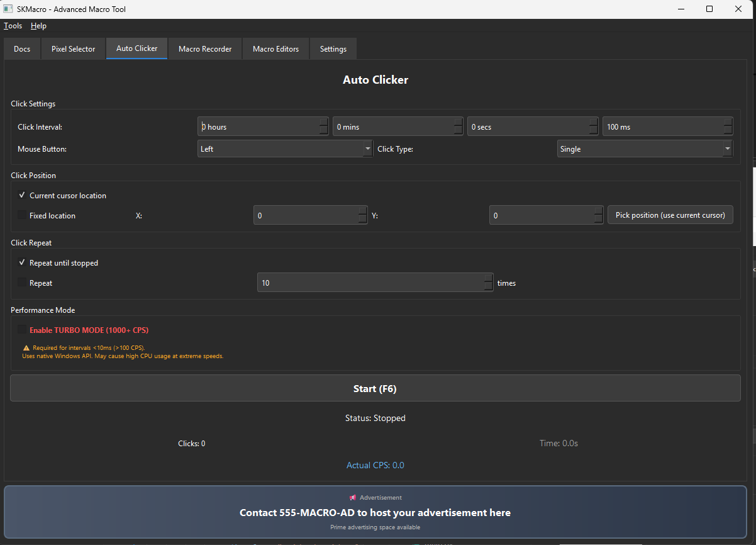This screenshot has width=756, height=545.
Task: Click the Click Repeat section title
Action: point(31,243)
